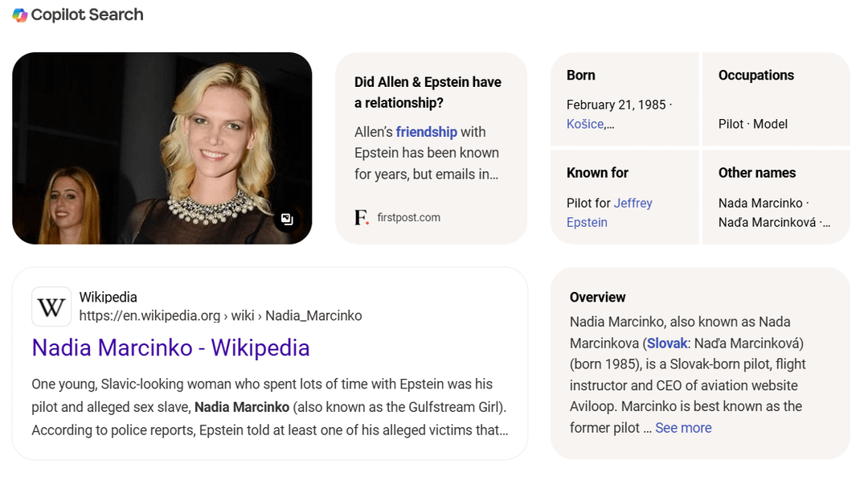
Task: Click the Overview panel heading
Action: point(597,297)
